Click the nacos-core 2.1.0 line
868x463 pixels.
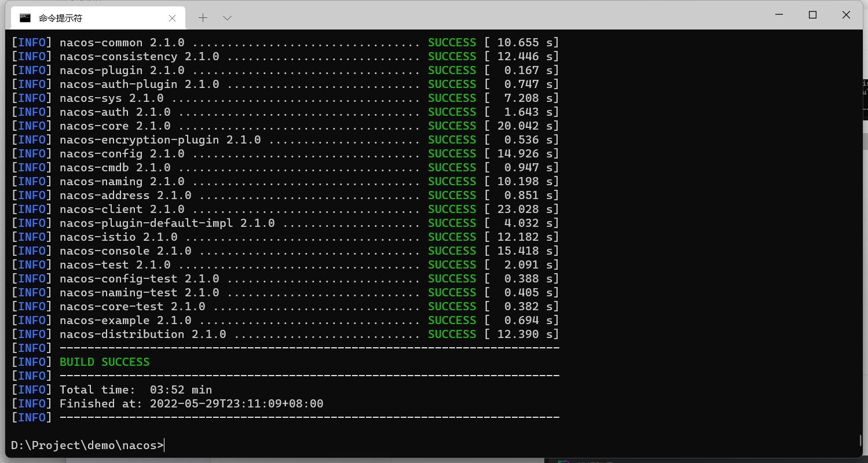[x=285, y=126]
